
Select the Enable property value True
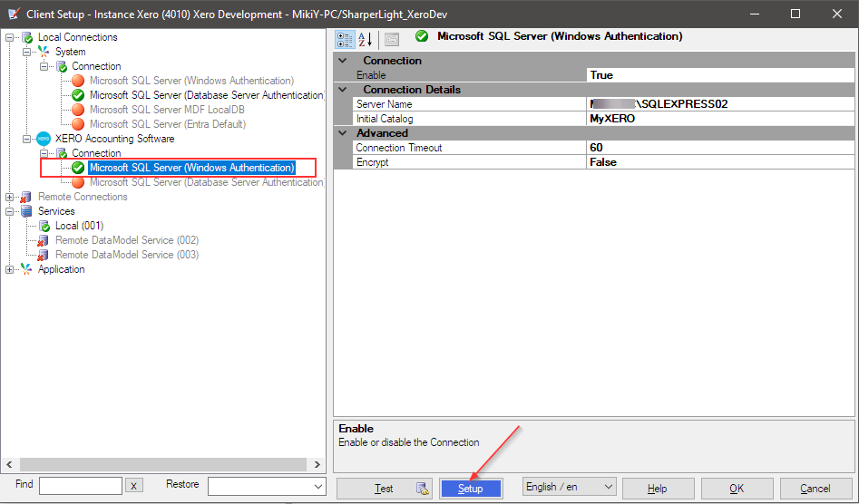point(720,75)
